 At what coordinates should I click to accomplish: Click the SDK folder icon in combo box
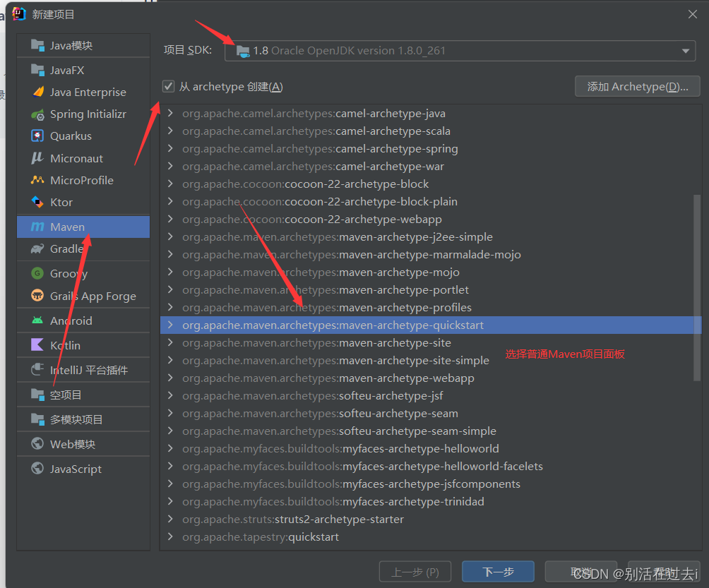coord(243,51)
